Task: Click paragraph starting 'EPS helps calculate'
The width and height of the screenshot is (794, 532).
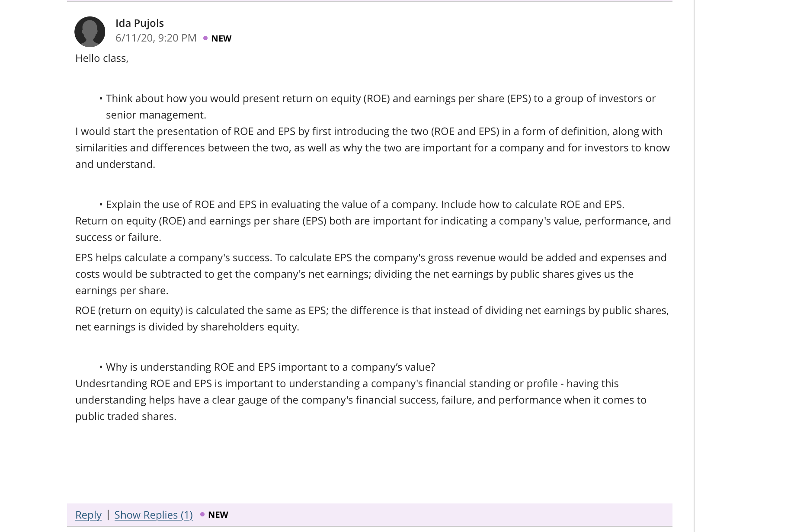Action: [x=371, y=274]
